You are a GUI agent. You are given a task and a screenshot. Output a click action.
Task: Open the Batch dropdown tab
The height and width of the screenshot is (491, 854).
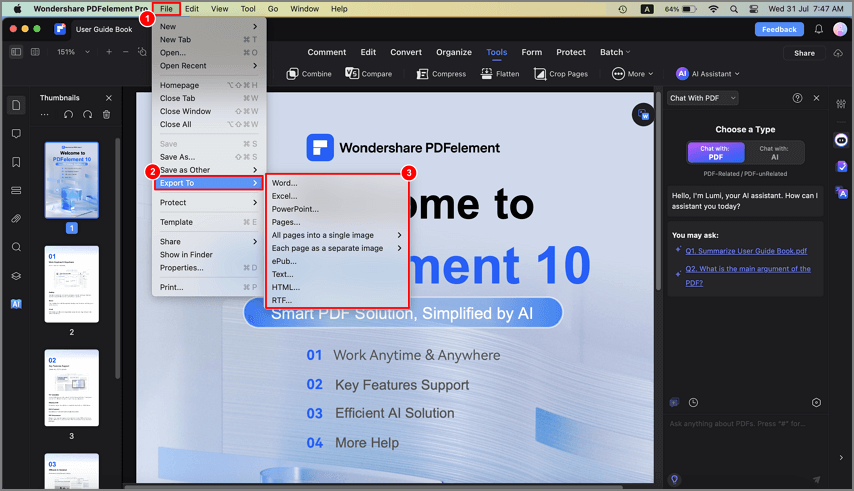click(x=615, y=52)
